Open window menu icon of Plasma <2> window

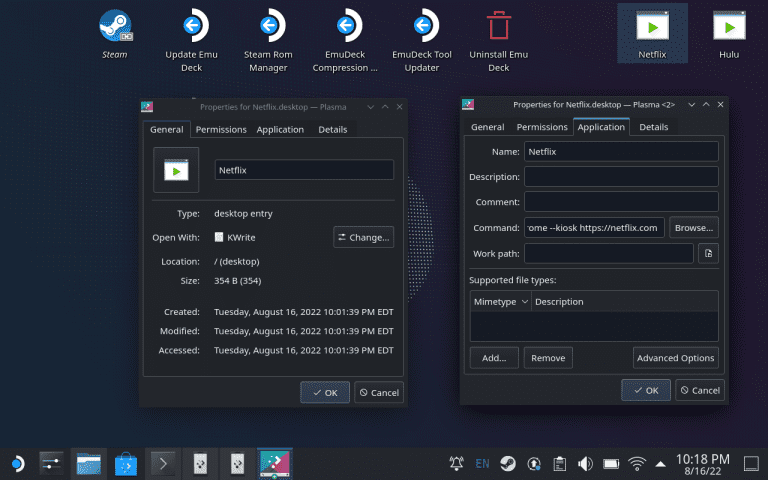[468, 104]
